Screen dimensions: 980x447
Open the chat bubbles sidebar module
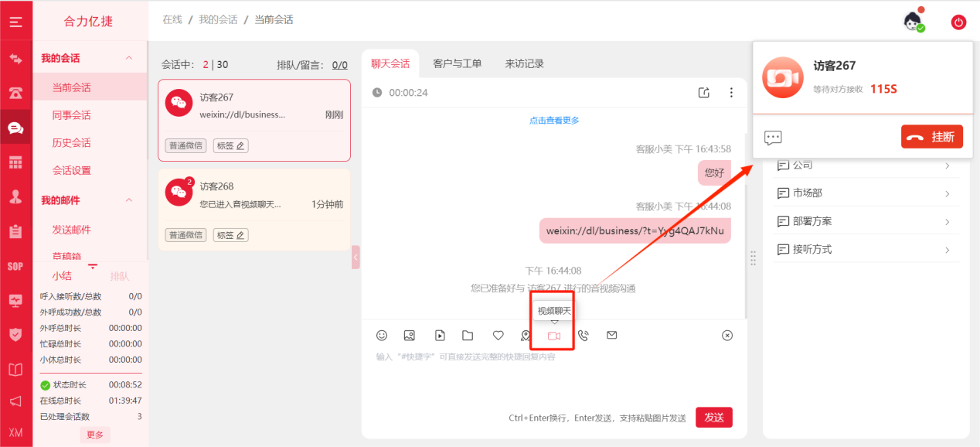click(x=15, y=128)
